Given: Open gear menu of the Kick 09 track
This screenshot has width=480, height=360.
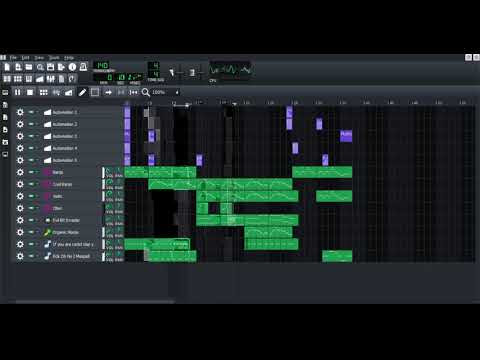Looking at the screenshot, I should tap(20, 256).
